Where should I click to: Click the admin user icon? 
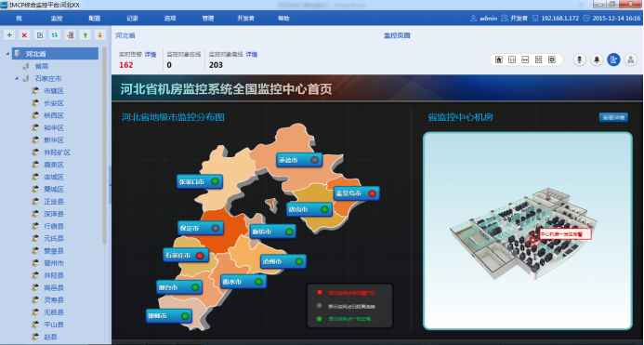473,18
